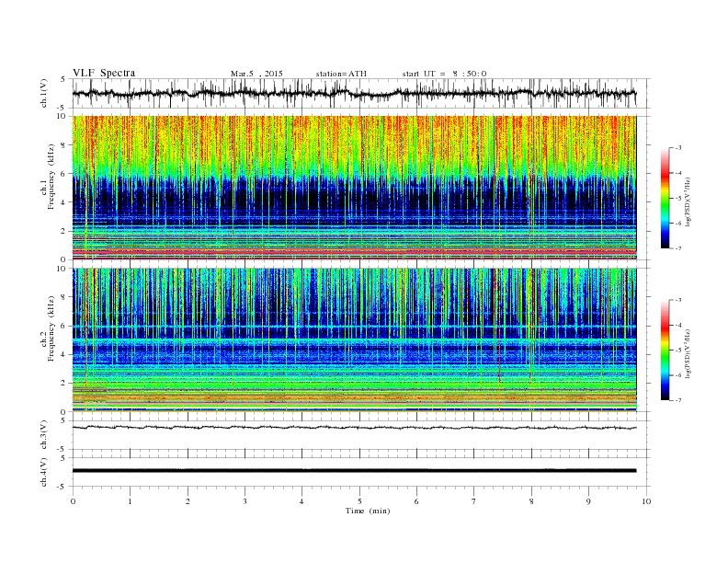Viewport: 728px width, 563px height.
Task: Click time axis tick label '5'
Action: pos(359,501)
